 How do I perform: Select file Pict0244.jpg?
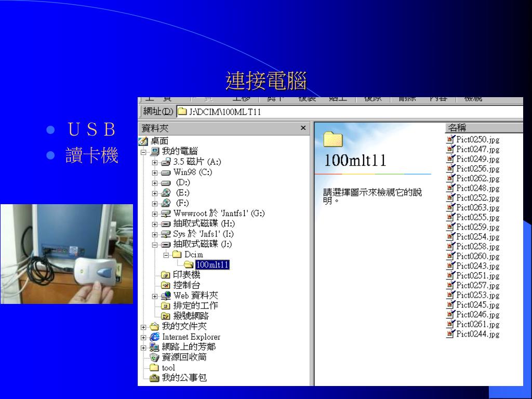[x=473, y=334]
